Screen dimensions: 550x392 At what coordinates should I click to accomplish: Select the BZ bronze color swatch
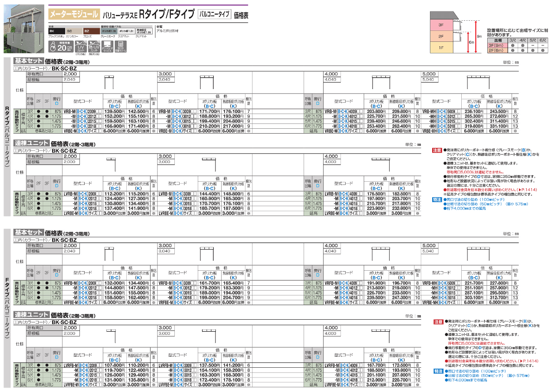[91, 31]
